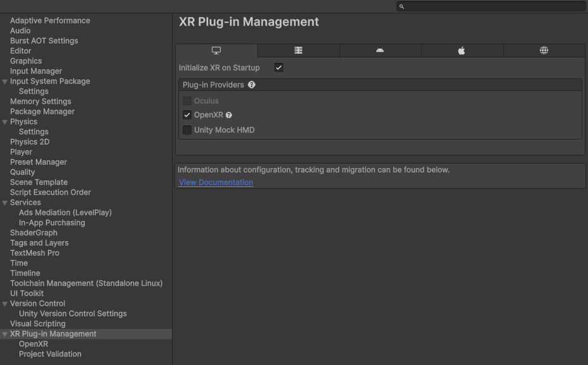Select Audio in the settings list
Image resolution: width=588 pixels, height=365 pixels.
[20, 31]
